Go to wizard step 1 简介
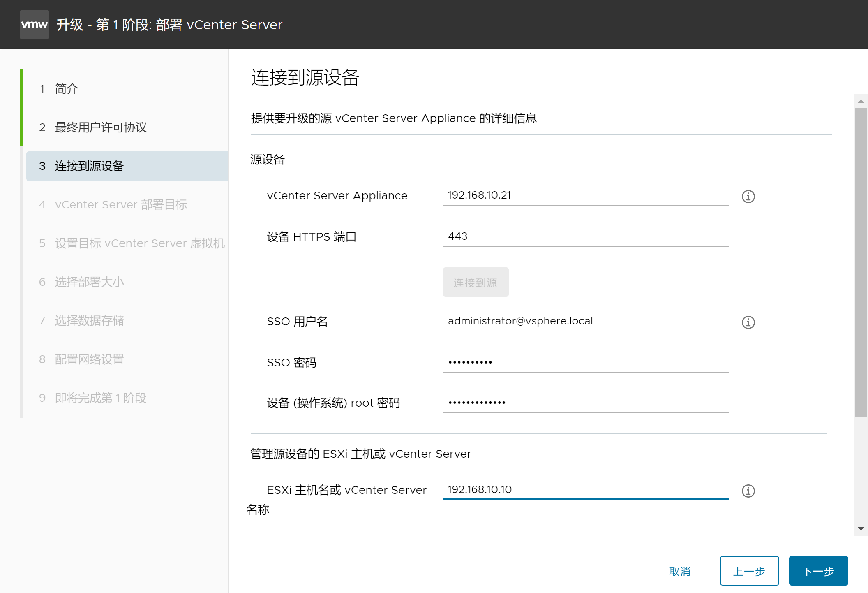Image resolution: width=868 pixels, height=593 pixels. coord(127,89)
